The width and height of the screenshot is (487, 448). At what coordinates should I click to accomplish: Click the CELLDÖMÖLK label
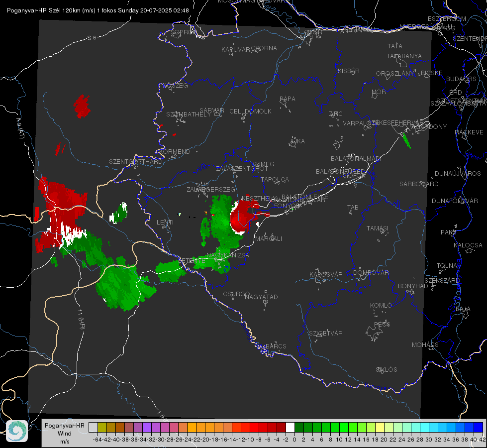[x=250, y=112]
